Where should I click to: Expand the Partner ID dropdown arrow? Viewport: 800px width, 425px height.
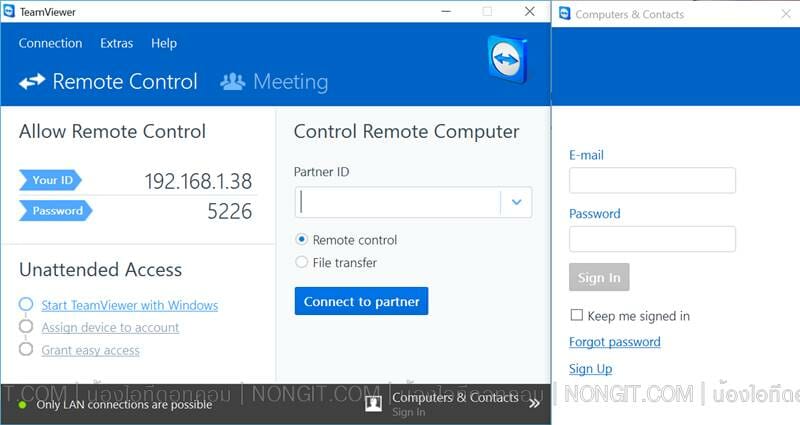516,202
